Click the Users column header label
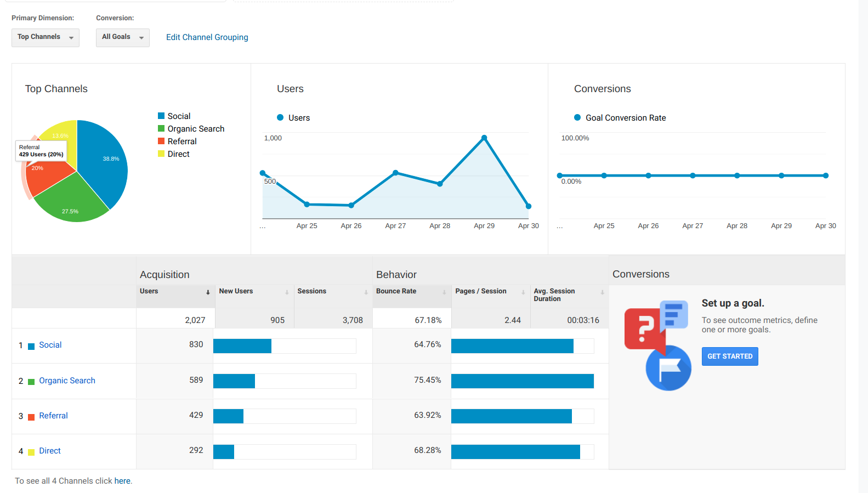 pos(149,291)
